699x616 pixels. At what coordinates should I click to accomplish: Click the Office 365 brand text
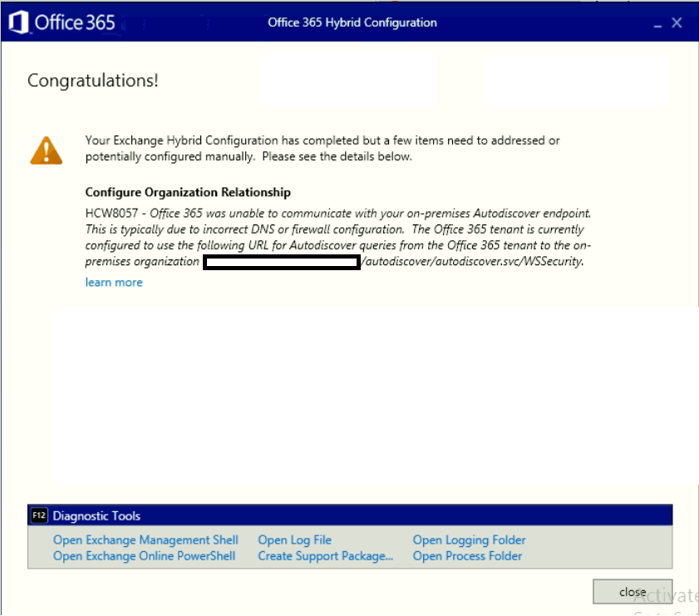pos(75,22)
